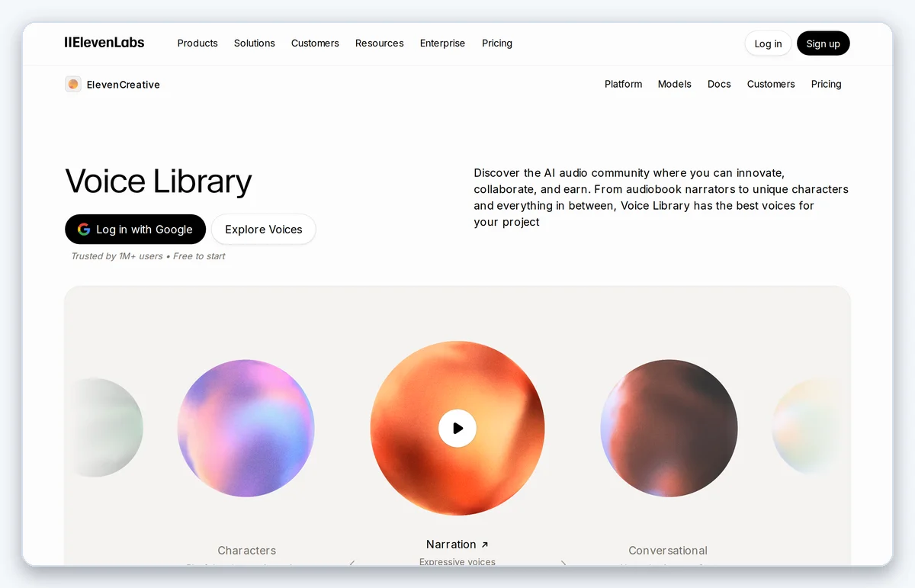This screenshot has height=588, width=915.
Task: Select the Characters category label
Action: [247, 551]
